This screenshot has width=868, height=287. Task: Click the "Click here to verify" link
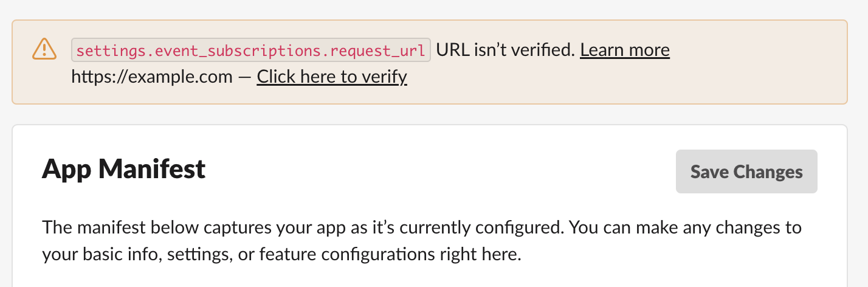[331, 77]
